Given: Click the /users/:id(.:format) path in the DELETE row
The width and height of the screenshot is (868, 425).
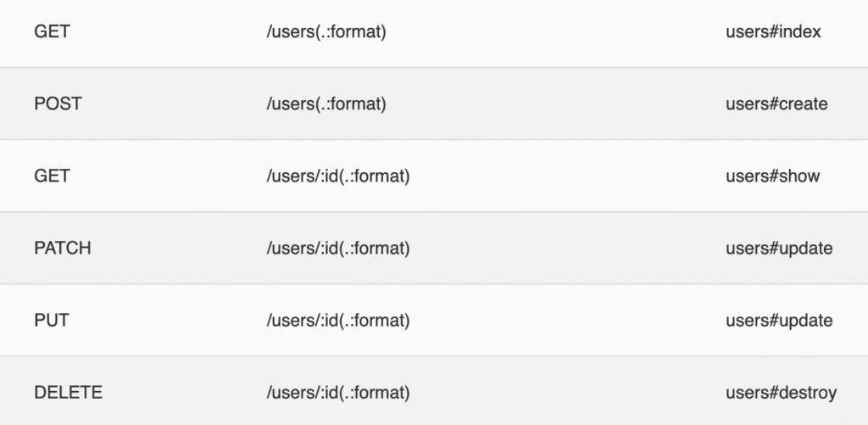Looking at the screenshot, I should point(338,393).
